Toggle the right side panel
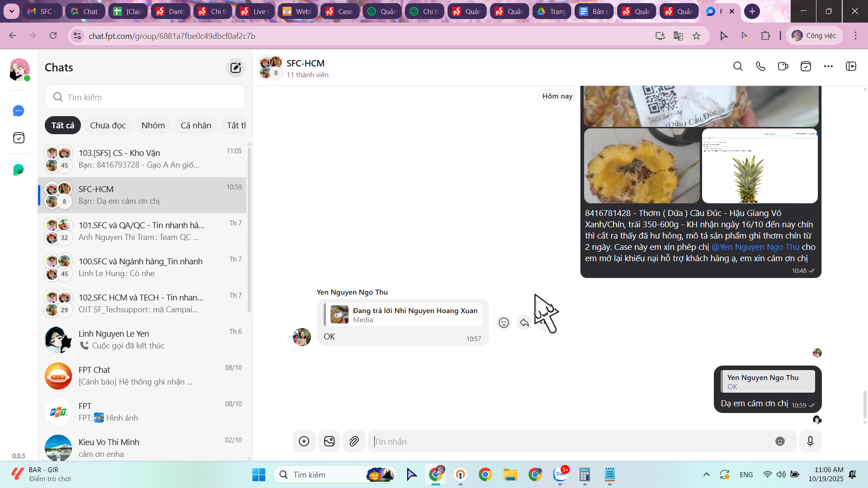 point(851,66)
